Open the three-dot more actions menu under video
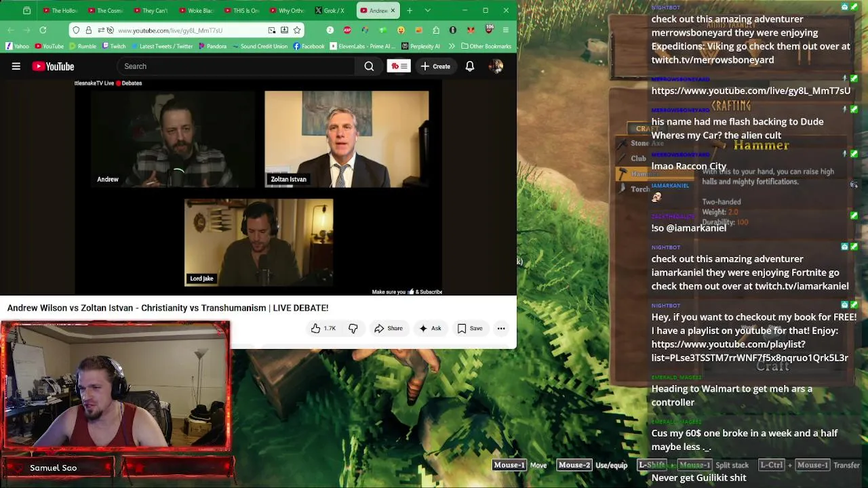The height and width of the screenshot is (488, 868). tap(501, 329)
